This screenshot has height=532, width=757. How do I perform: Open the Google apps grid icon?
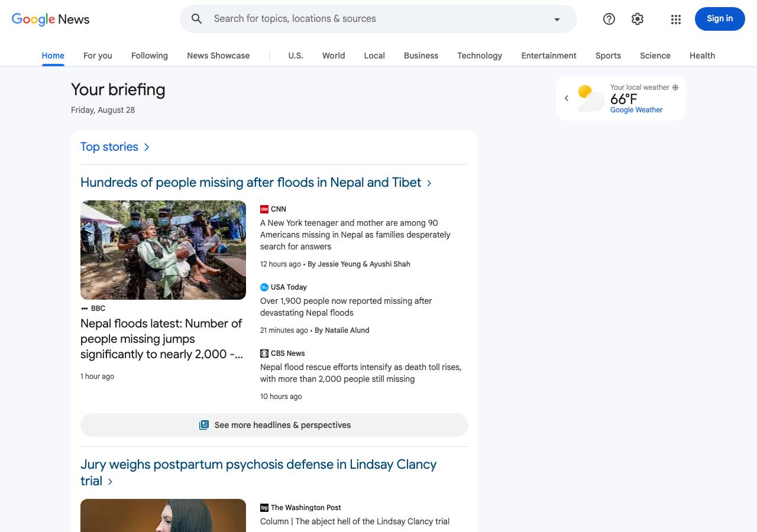(x=676, y=19)
